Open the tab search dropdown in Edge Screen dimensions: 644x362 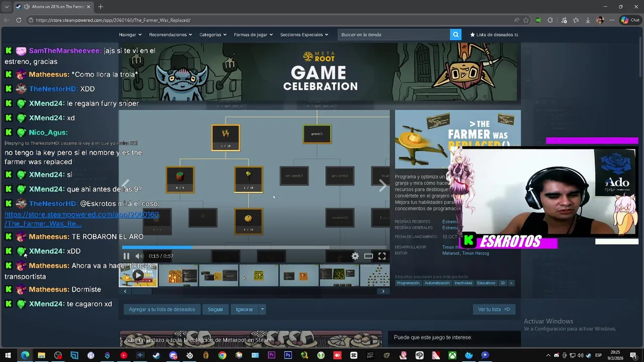coord(7,7)
